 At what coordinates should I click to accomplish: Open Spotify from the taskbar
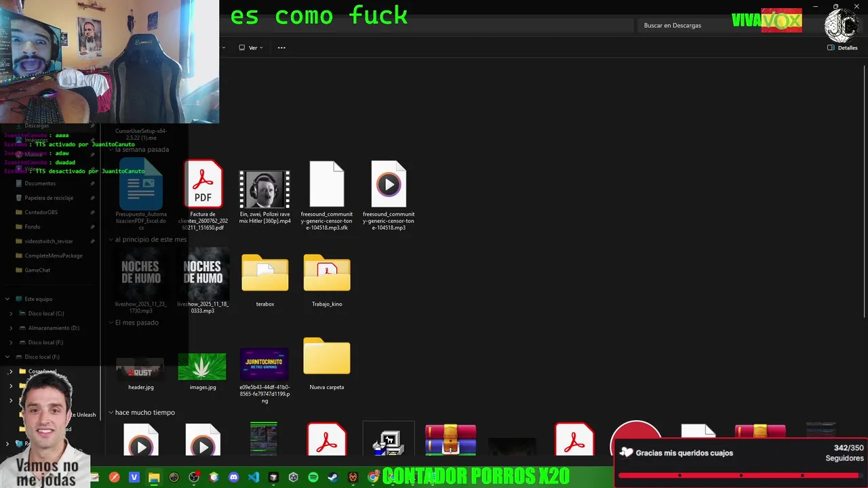(x=313, y=478)
